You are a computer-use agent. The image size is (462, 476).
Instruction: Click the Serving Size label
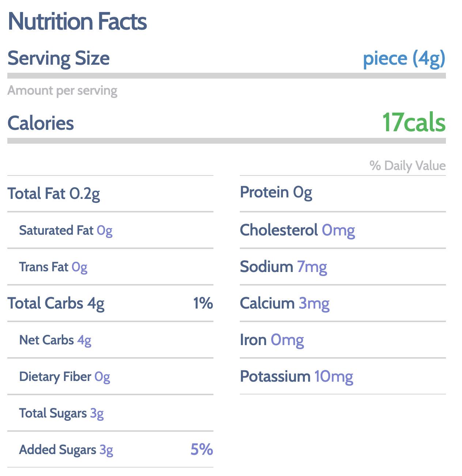tap(58, 58)
